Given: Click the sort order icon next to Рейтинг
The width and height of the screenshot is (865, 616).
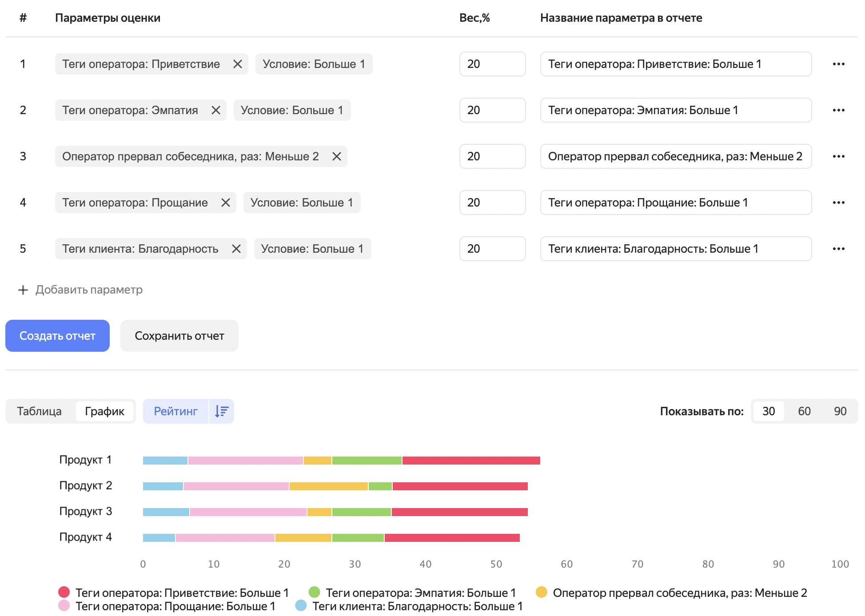Looking at the screenshot, I should (x=221, y=411).
